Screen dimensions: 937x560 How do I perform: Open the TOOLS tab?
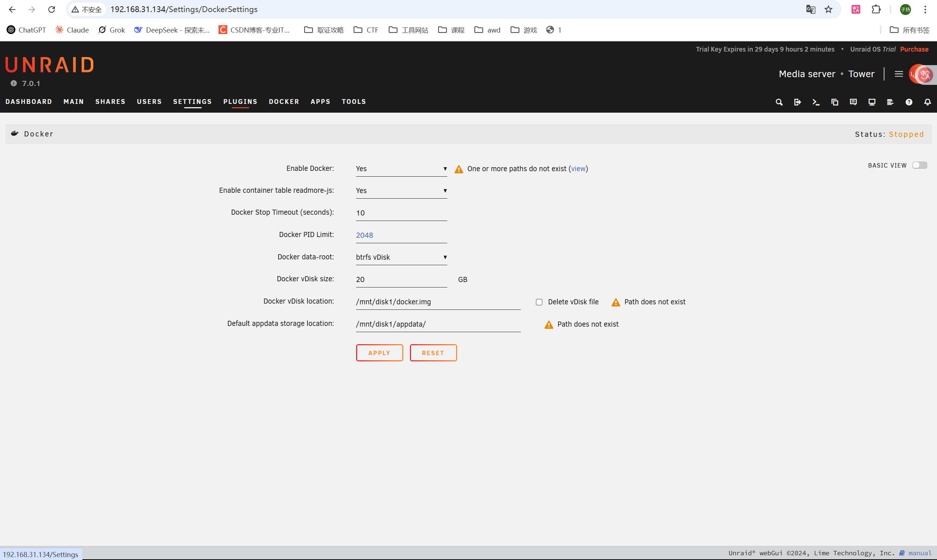[x=354, y=102]
